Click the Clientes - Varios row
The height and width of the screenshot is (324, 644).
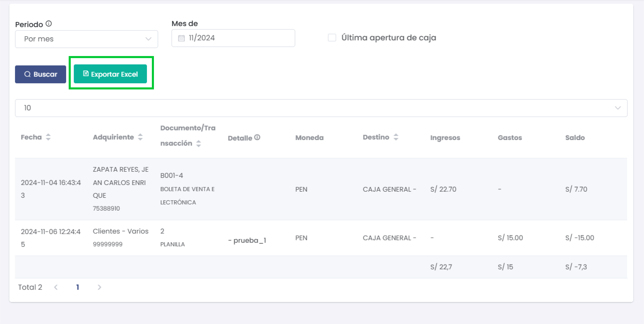click(x=121, y=231)
